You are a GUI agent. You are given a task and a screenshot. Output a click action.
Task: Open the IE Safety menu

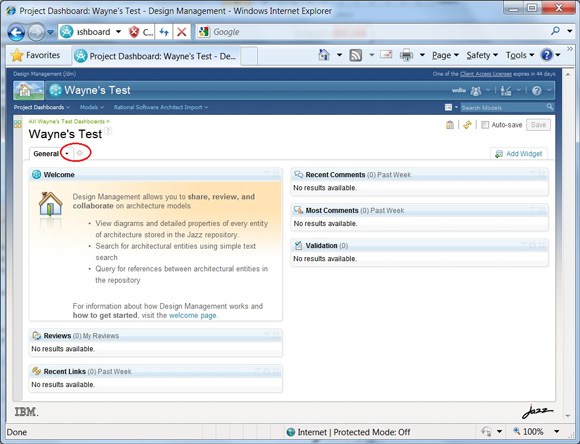(482, 56)
